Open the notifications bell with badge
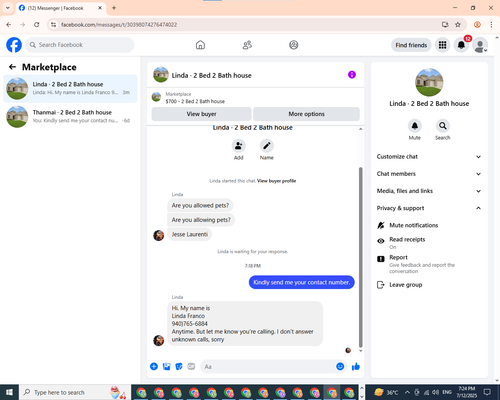 (x=461, y=45)
